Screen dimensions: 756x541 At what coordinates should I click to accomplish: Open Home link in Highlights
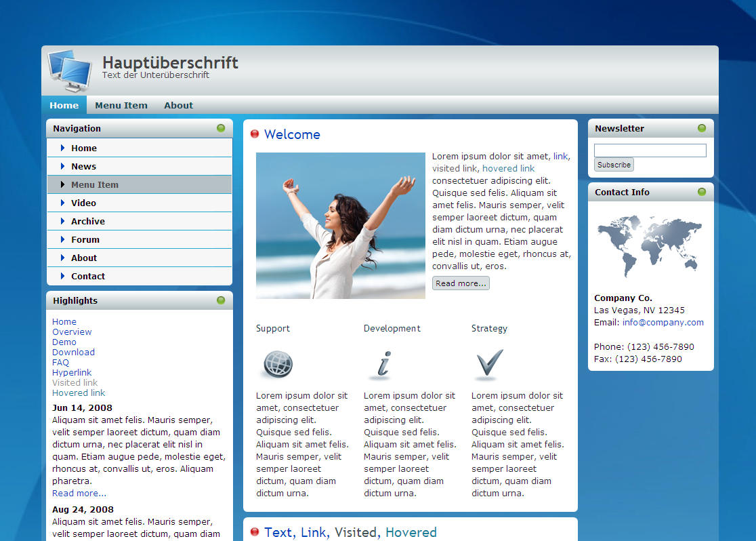[64, 321]
